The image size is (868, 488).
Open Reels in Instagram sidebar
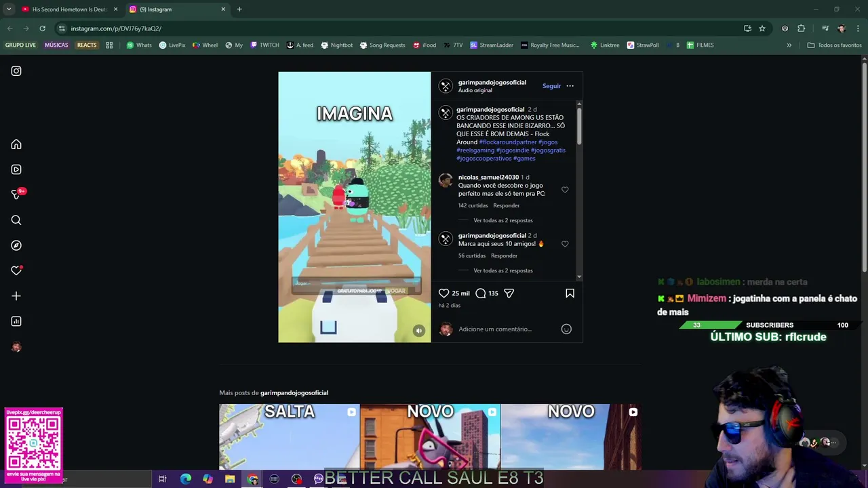[16, 169]
